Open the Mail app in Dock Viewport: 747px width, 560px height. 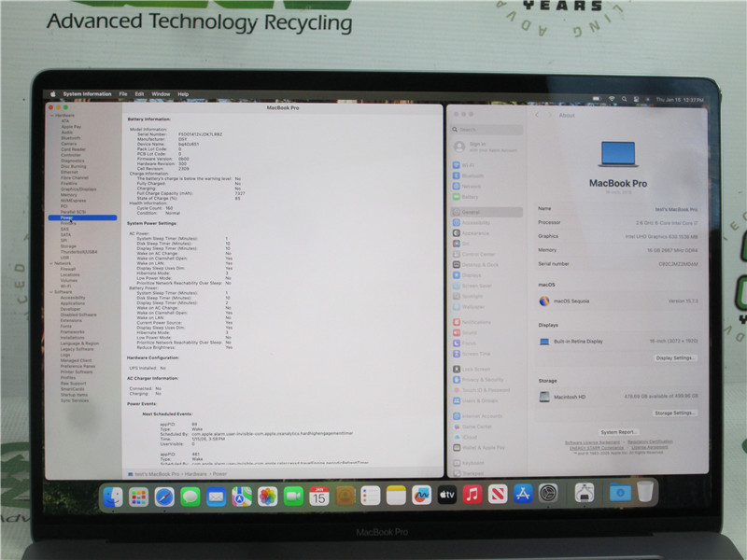point(216,497)
